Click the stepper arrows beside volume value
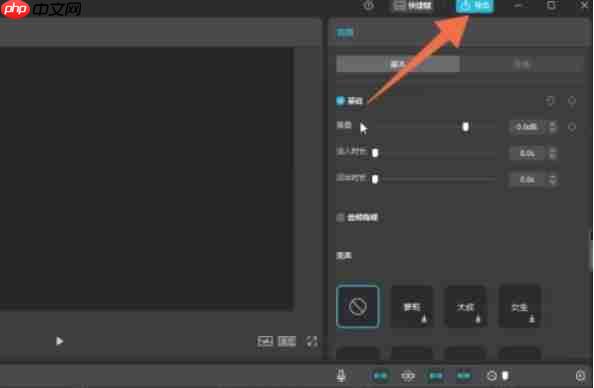Image resolution: width=594 pixels, height=388 pixels. pos(553,127)
